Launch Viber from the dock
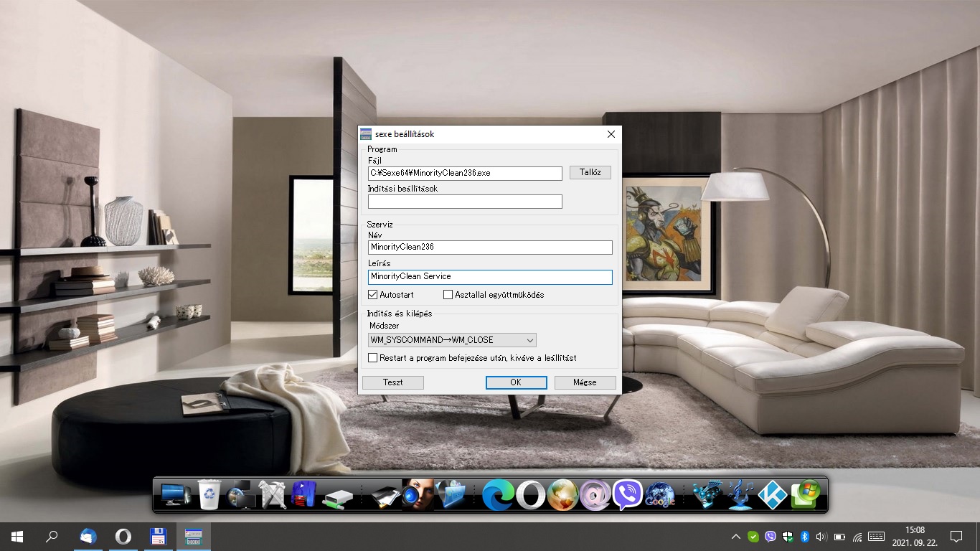Image resolution: width=980 pixels, height=551 pixels. 628,495
